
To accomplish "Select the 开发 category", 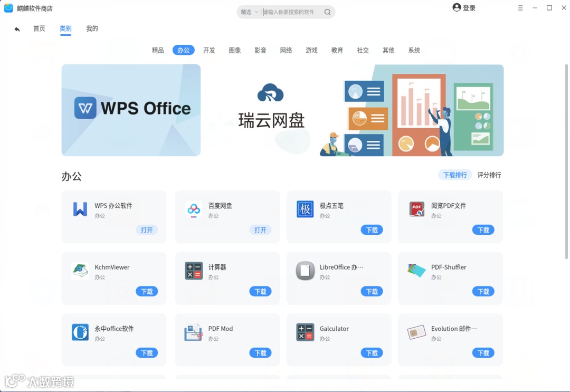I will click(209, 50).
